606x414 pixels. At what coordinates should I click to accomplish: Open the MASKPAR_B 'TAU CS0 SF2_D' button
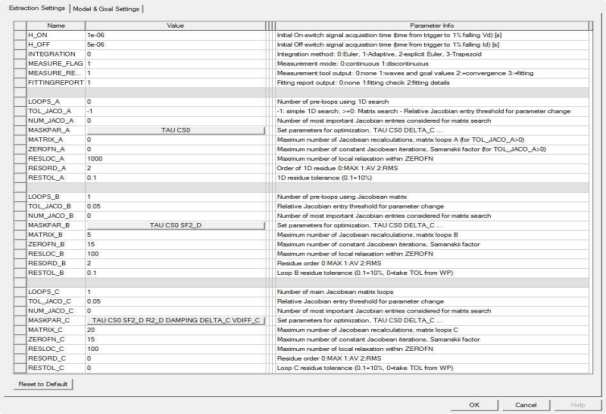tap(175, 225)
